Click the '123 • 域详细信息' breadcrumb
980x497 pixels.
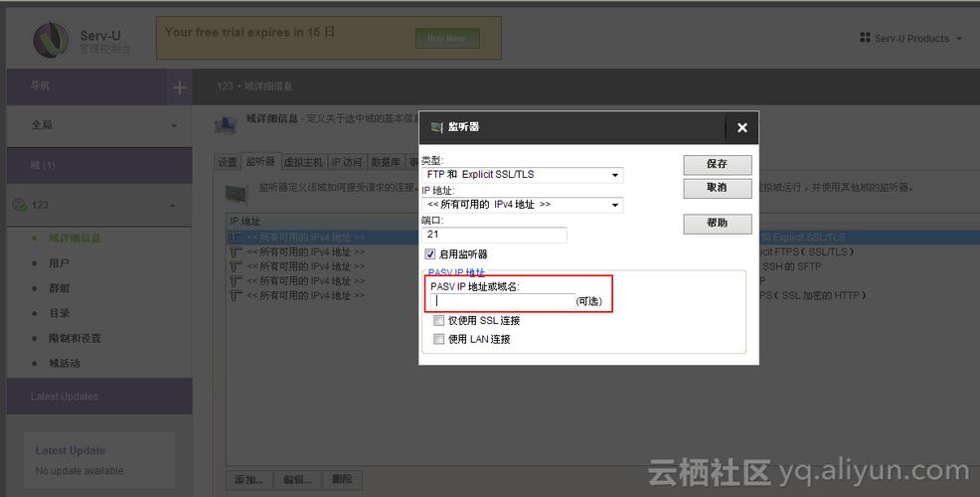[254, 86]
